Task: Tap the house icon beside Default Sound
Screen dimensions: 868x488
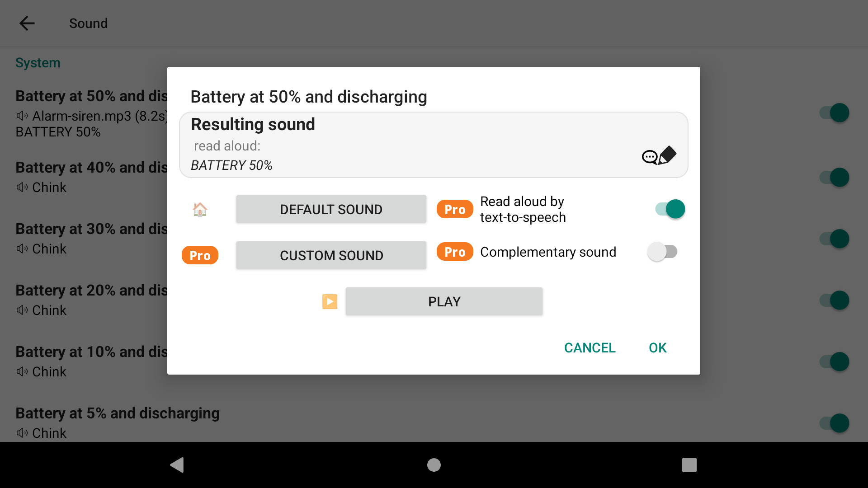Action: [200, 209]
